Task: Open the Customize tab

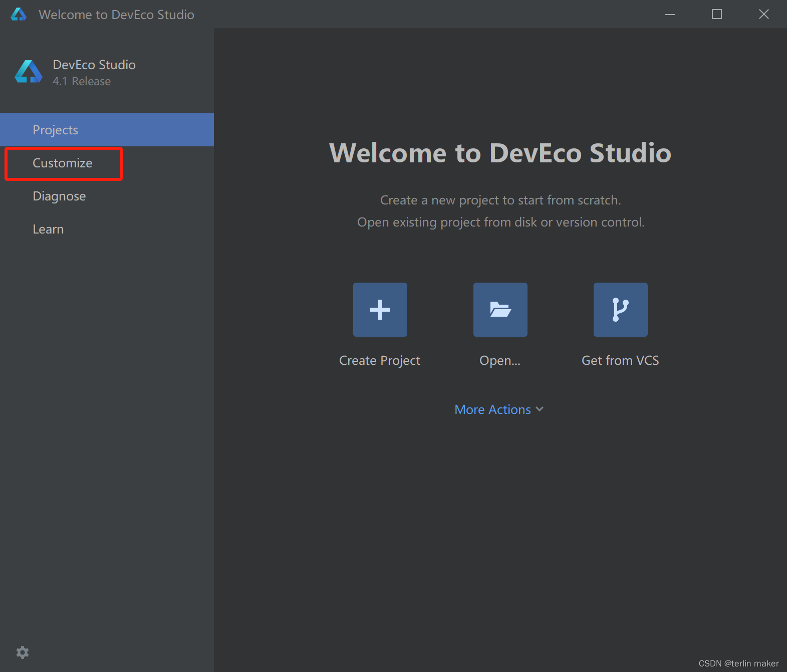Action: pos(107,163)
